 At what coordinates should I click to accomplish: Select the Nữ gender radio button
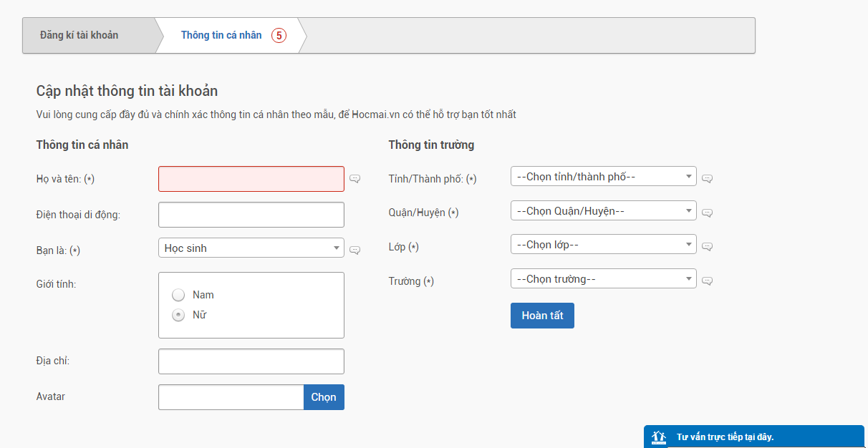(x=178, y=315)
